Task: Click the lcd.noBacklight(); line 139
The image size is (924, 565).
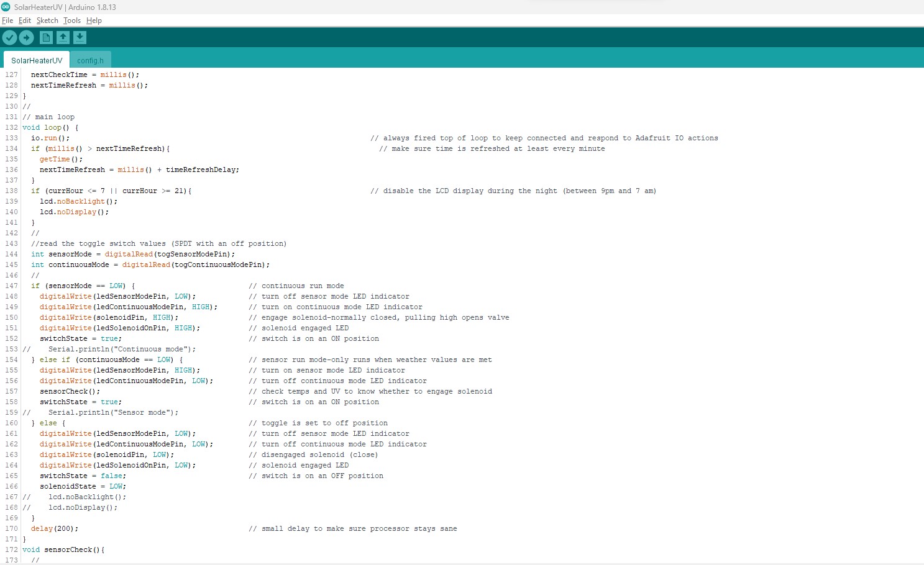Action: click(78, 201)
